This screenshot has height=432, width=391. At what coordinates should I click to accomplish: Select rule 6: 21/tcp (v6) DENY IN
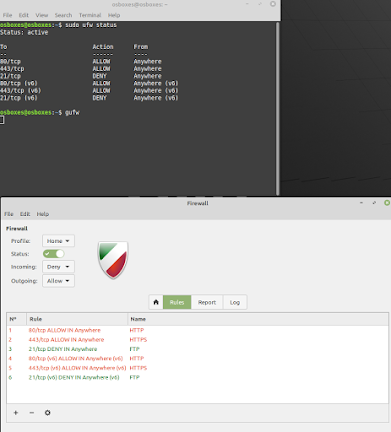click(197, 377)
